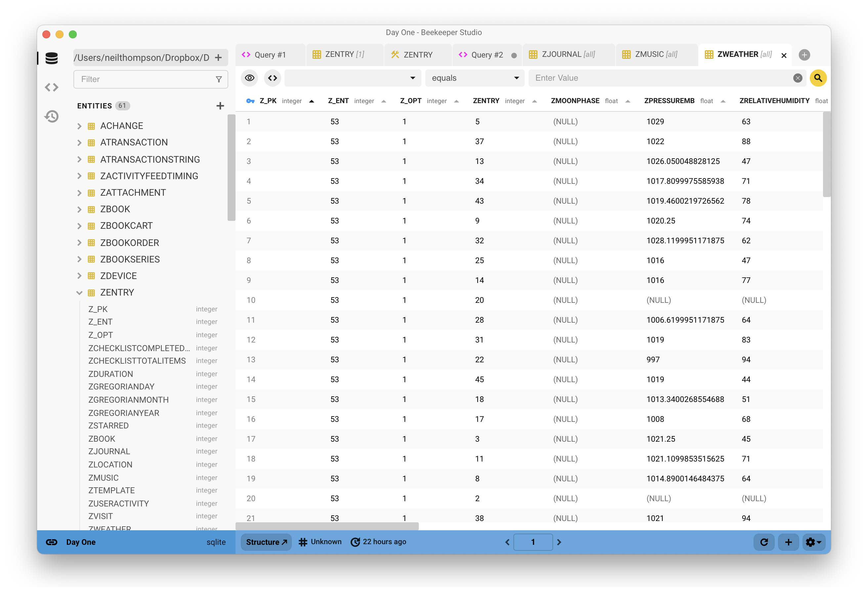Screen dimensions: 868x603
Task: Open the filter column dropdown
Action: tap(353, 78)
